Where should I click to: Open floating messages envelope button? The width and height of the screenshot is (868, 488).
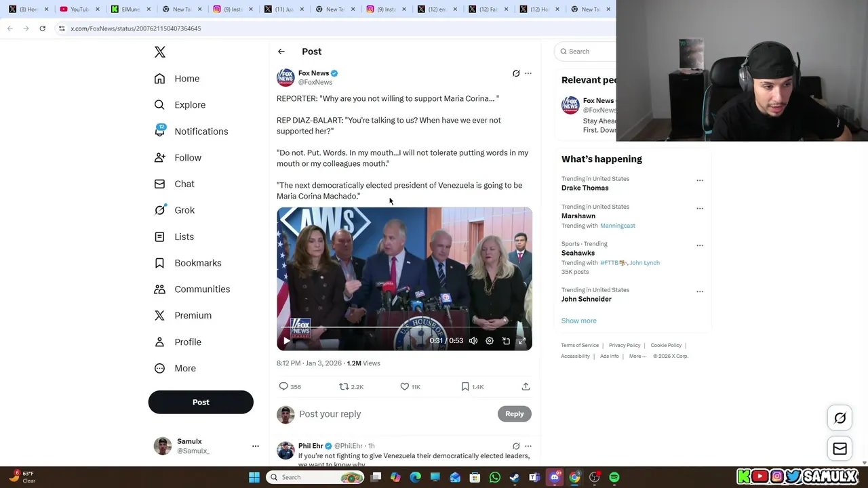[x=840, y=449]
